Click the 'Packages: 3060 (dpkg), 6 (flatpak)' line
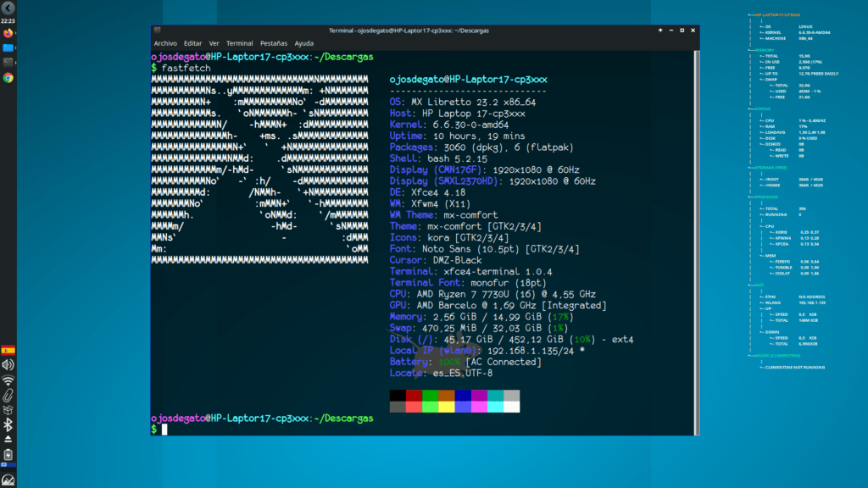Screen dimensions: 868x488 [x=481, y=147]
